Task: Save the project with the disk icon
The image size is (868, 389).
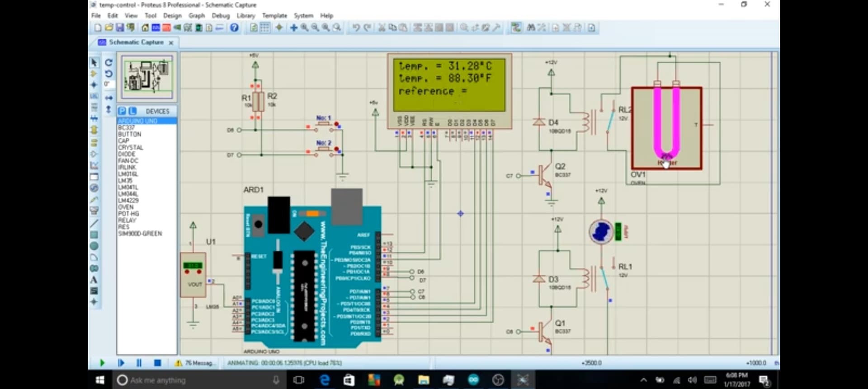Action: coord(120,28)
